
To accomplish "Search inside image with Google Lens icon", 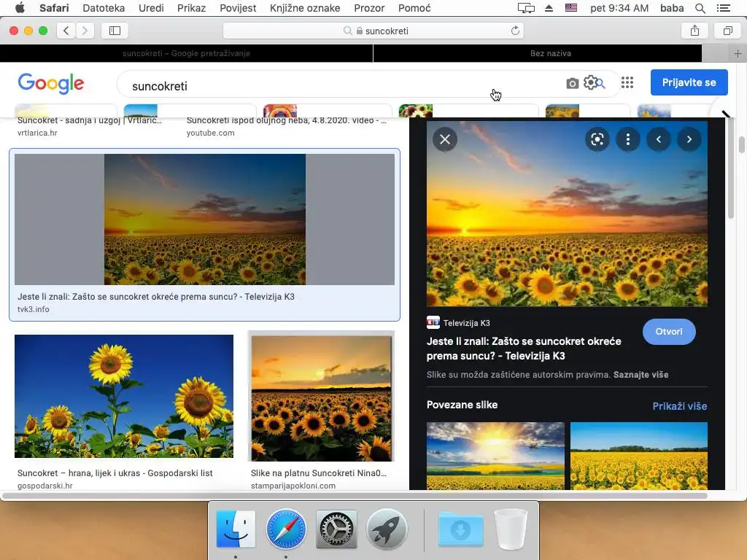I will click(x=597, y=139).
